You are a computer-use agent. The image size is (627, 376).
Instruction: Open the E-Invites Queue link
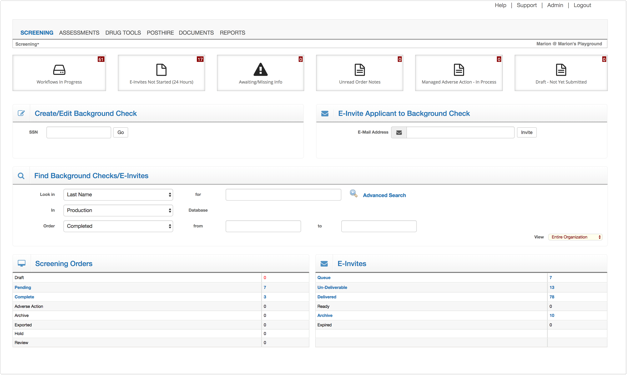pos(324,278)
